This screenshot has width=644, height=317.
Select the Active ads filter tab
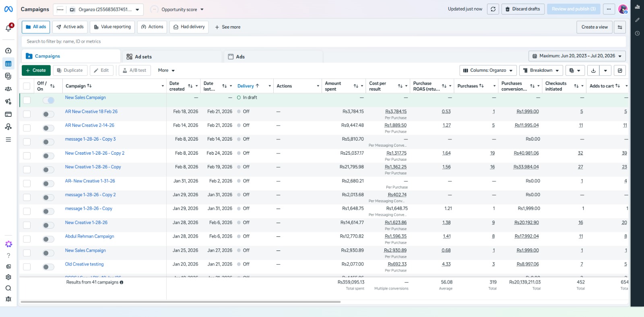pos(70,27)
